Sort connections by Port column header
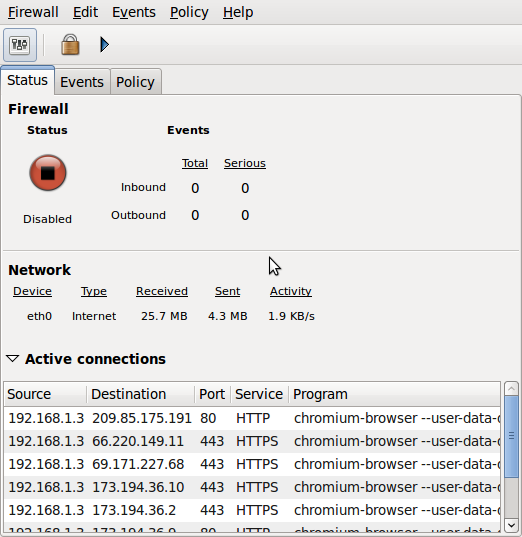This screenshot has height=537, width=522. click(x=212, y=394)
